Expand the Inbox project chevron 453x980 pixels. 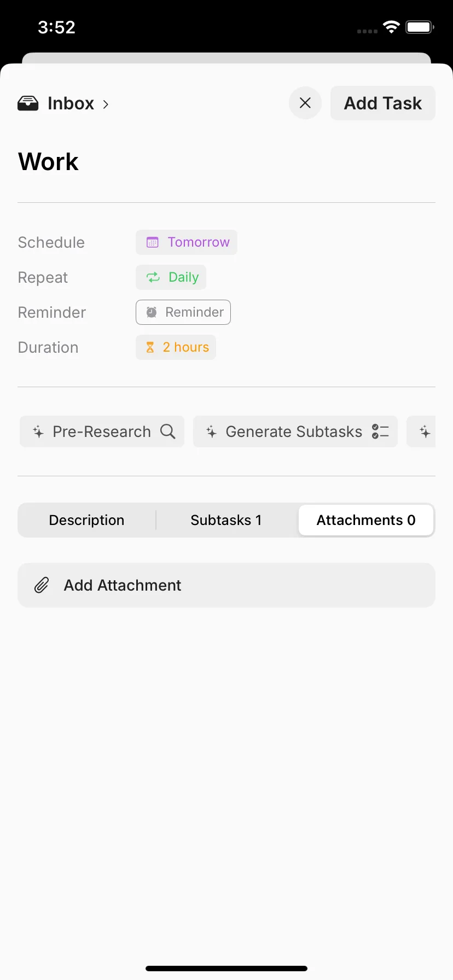pos(106,104)
